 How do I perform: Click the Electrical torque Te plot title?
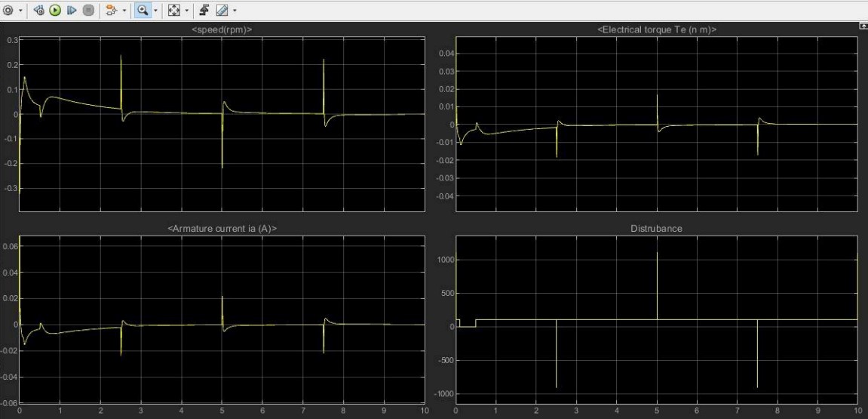[x=657, y=30]
